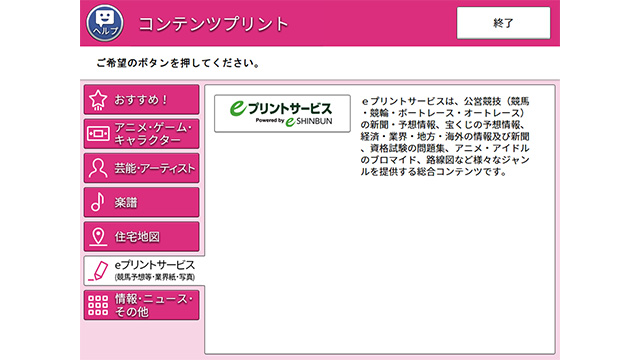Open アニメ・ゲーム・キャラクター category
Image resolution: width=640 pixels, height=360 pixels.
[142, 134]
